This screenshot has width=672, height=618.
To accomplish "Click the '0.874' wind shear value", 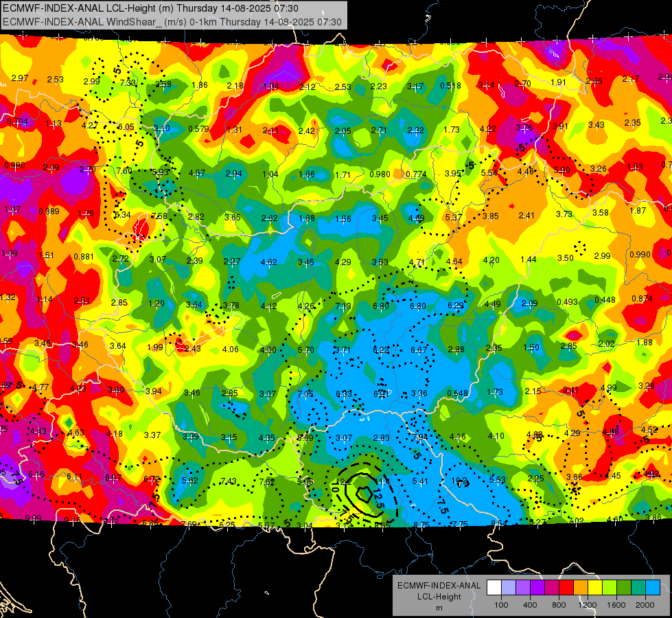I will click(x=642, y=299).
